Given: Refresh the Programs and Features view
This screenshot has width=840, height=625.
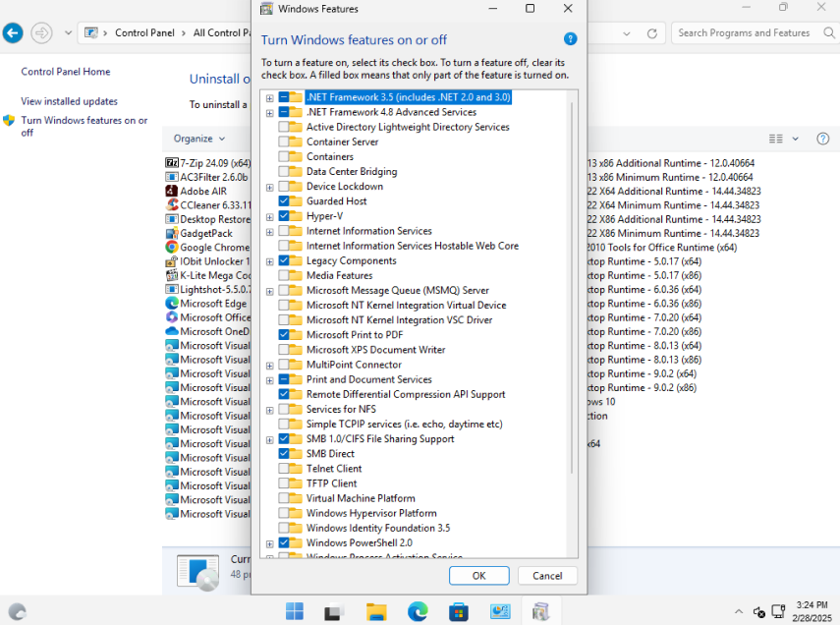Looking at the screenshot, I should (x=652, y=33).
